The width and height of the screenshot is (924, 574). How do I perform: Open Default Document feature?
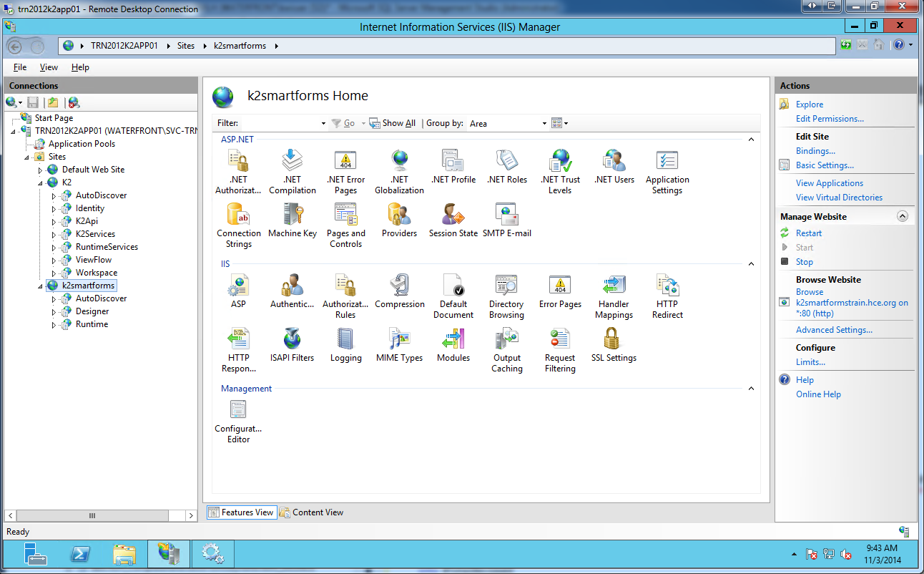pos(453,296)
